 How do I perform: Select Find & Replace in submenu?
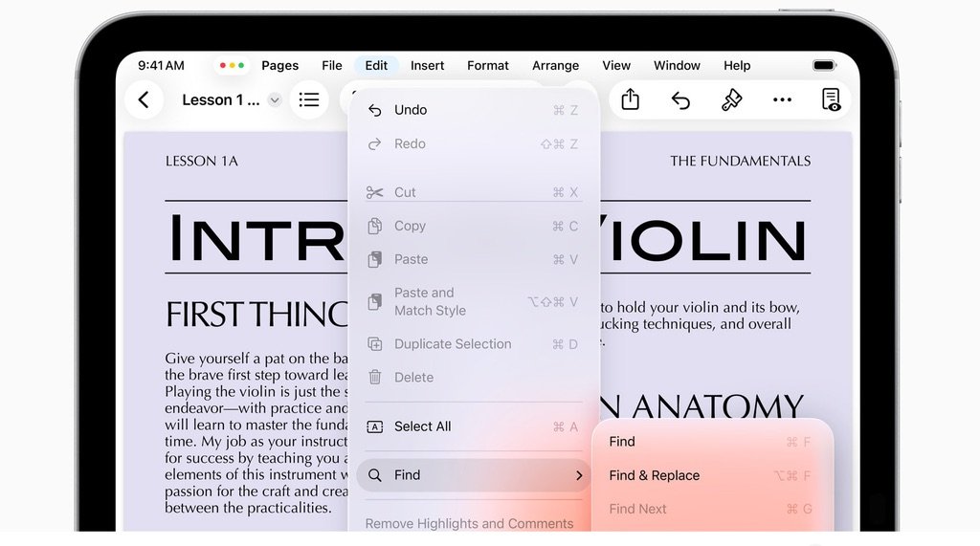[712, 475]
